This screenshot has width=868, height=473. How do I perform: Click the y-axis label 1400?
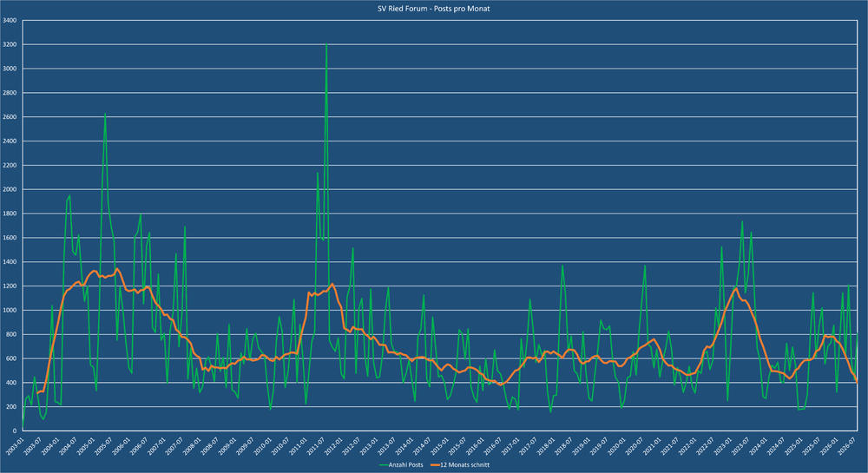(10, 262)
